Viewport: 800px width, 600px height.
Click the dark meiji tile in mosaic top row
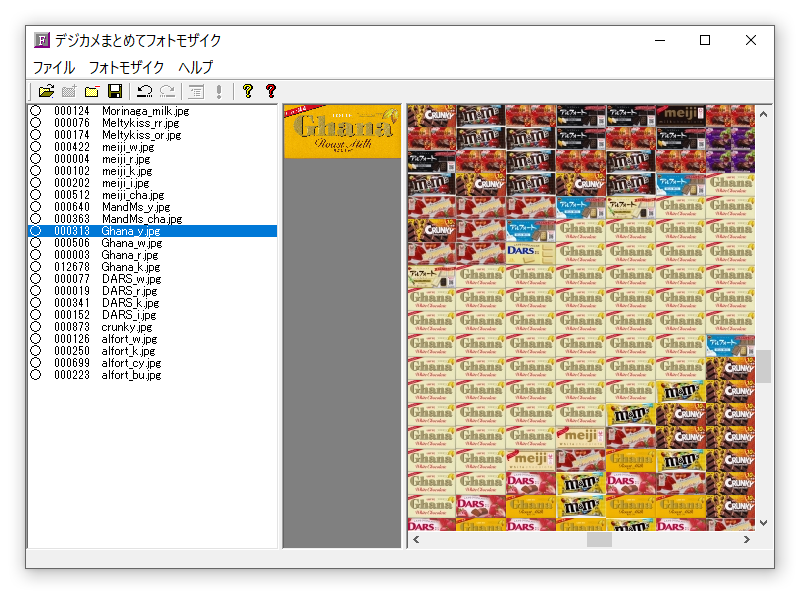[x=681, y=116]
